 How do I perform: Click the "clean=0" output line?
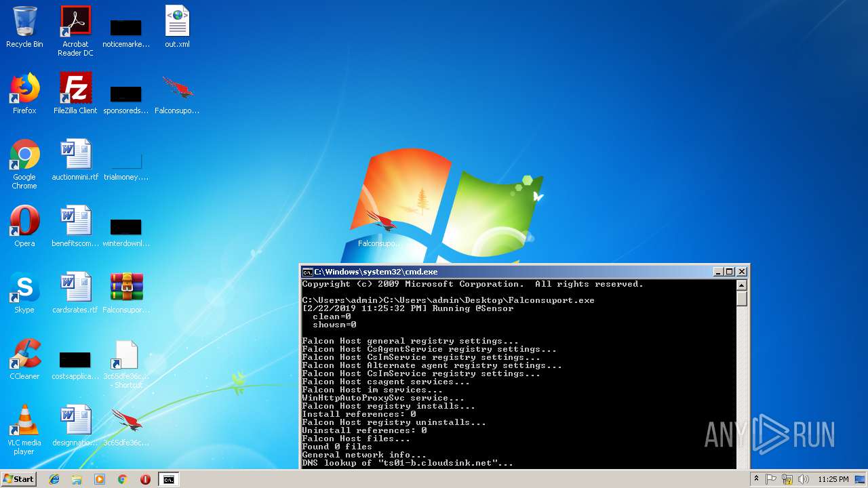[332, 317]
